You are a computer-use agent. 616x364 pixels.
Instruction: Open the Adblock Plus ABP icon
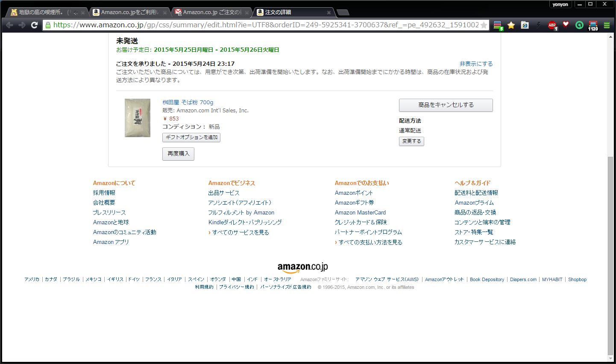552,25
